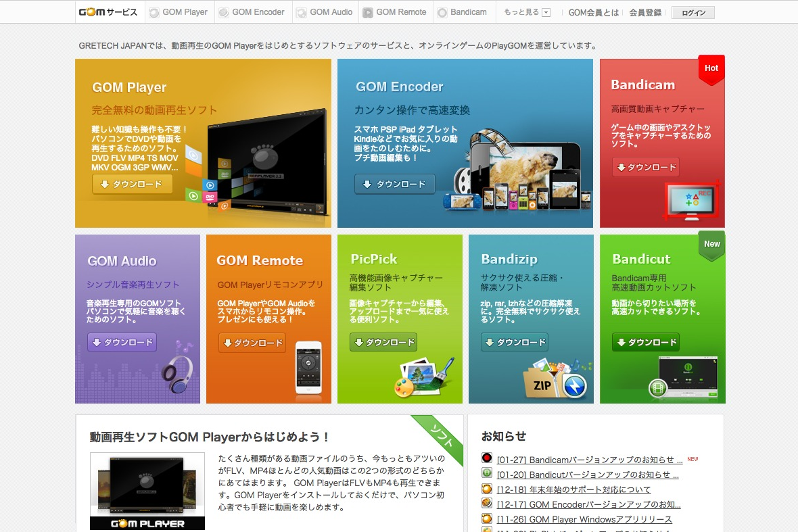Viewport: 798px width, 532px height.
Task: Open GOM Player nav tab
Action: click(x=179, y=12)
